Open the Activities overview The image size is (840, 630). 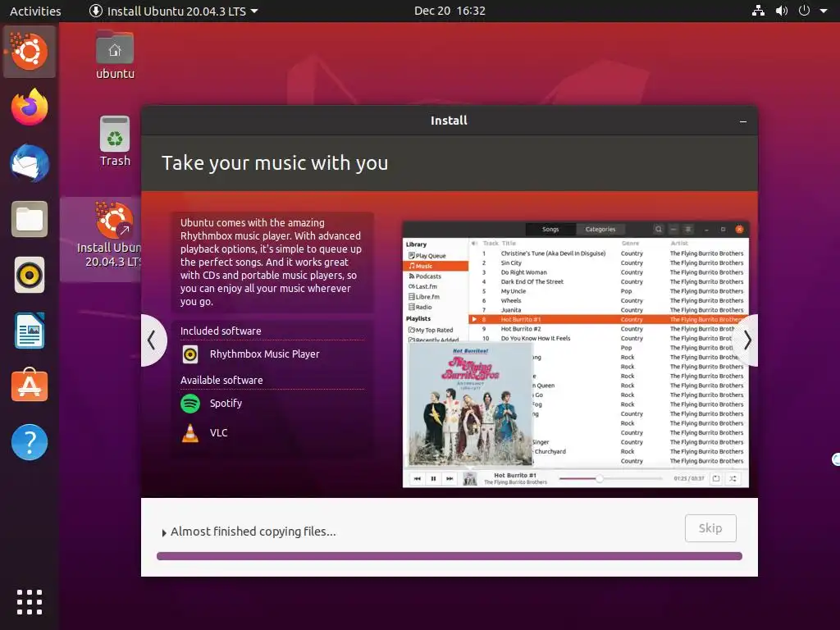[35, 11]
